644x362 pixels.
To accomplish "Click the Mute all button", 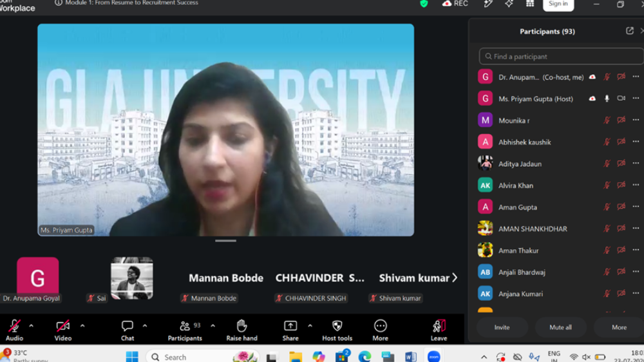I will [560, 327].
